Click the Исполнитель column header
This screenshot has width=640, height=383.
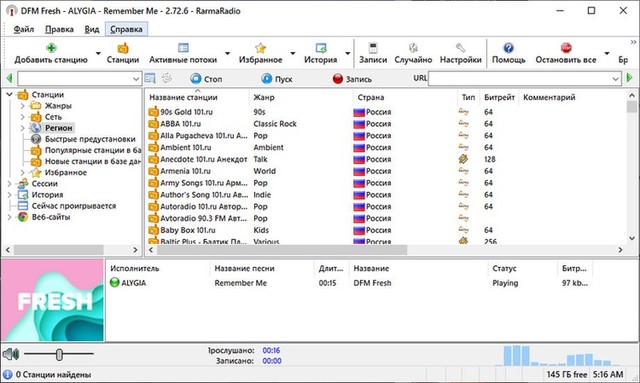coord(158,268)
